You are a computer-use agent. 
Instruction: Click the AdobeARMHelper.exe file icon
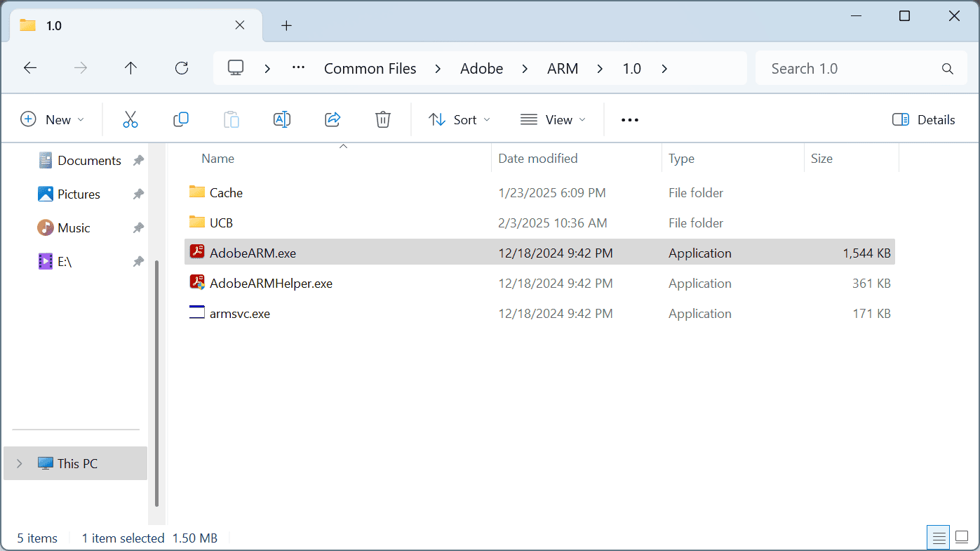(x=197, y=283)
